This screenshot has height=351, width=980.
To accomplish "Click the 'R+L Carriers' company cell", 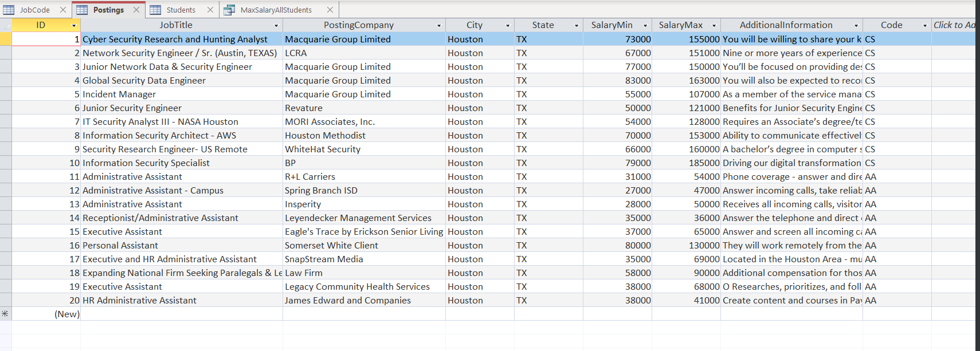I will 364,176.
